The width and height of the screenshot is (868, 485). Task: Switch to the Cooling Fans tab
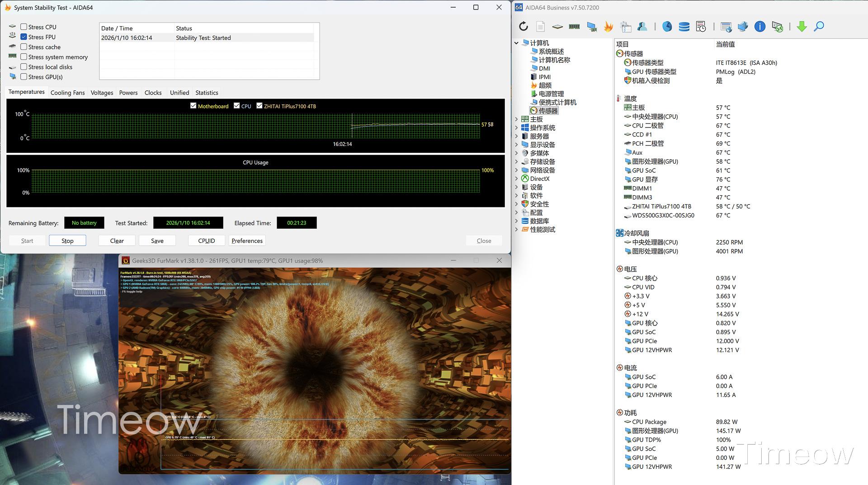pyautogui.click(x=67, y=93)
